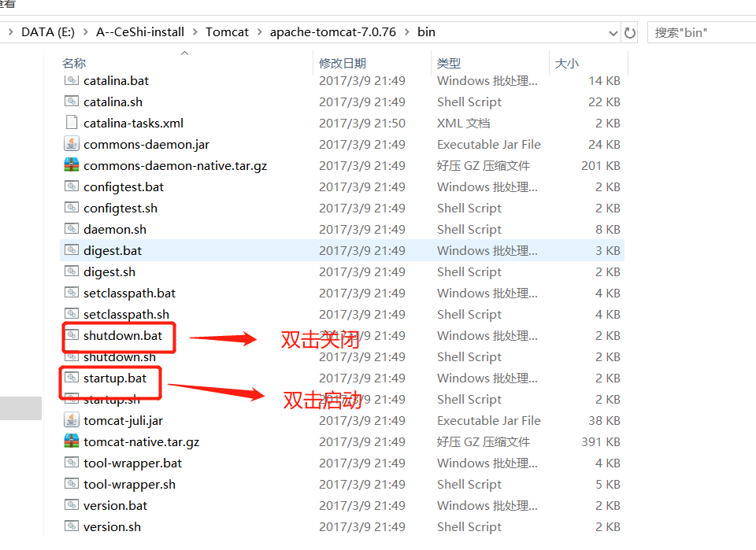The width and height of the screenshot is (756, 550).
Task: Expand the chevron after DATA (E:)
Action: 85,32
